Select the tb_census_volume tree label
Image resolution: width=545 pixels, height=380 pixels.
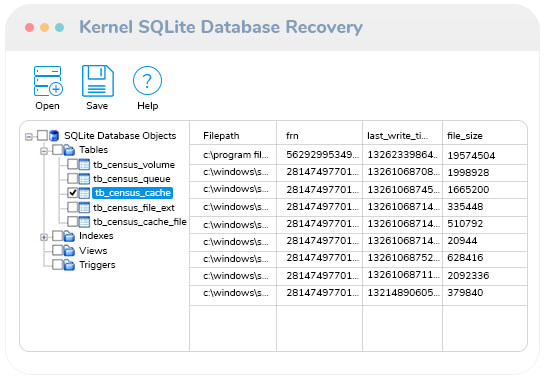134,165
